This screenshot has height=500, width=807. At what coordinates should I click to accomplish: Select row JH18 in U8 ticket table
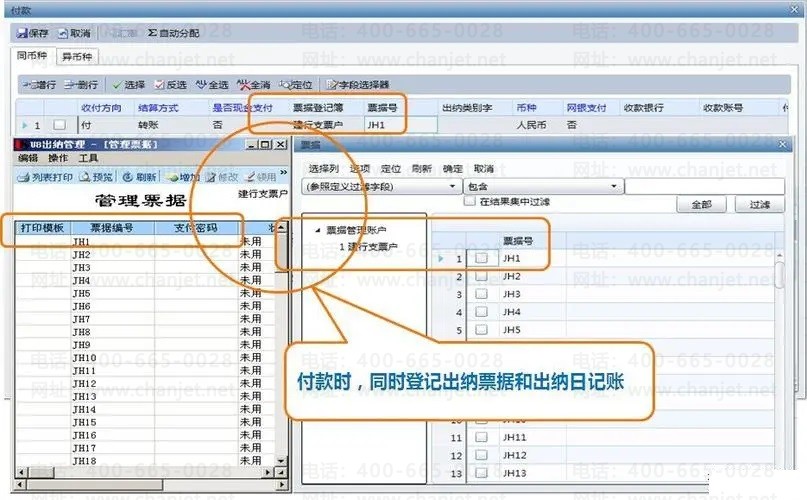(x=146, y=461)
